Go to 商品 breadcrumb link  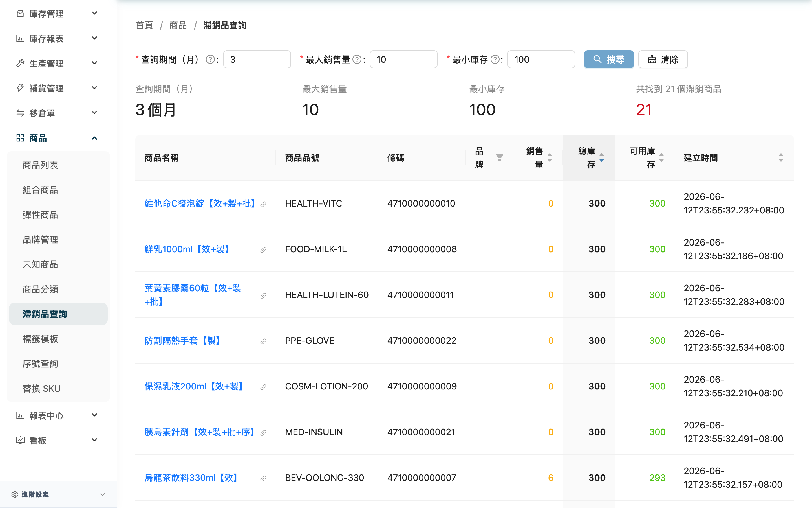click(178, 25)
